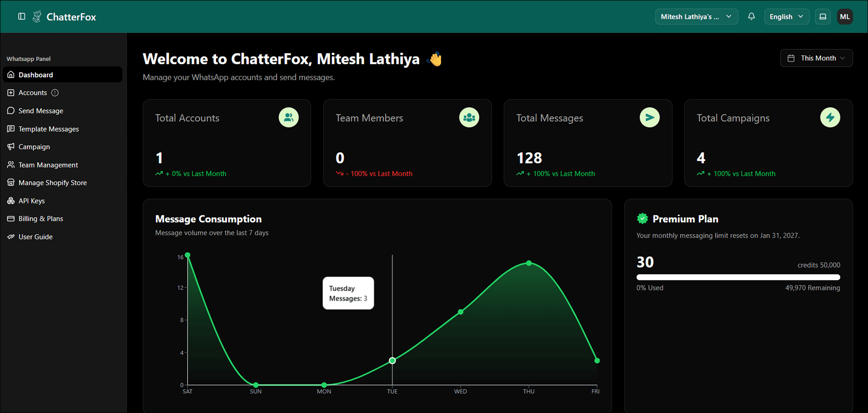Click the waving hand emoji

point(434,59)
